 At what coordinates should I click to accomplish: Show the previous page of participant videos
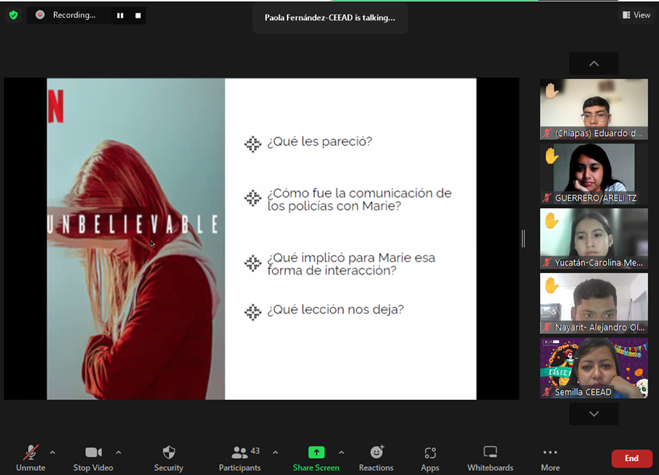coord(593,63)
